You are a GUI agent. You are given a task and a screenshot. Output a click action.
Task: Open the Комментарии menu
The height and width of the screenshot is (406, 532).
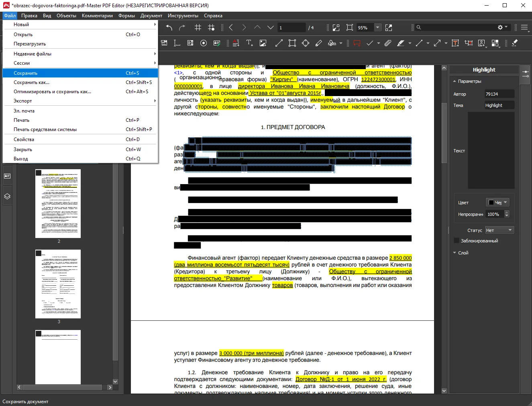pyautogui.click(x=97, y=16)
